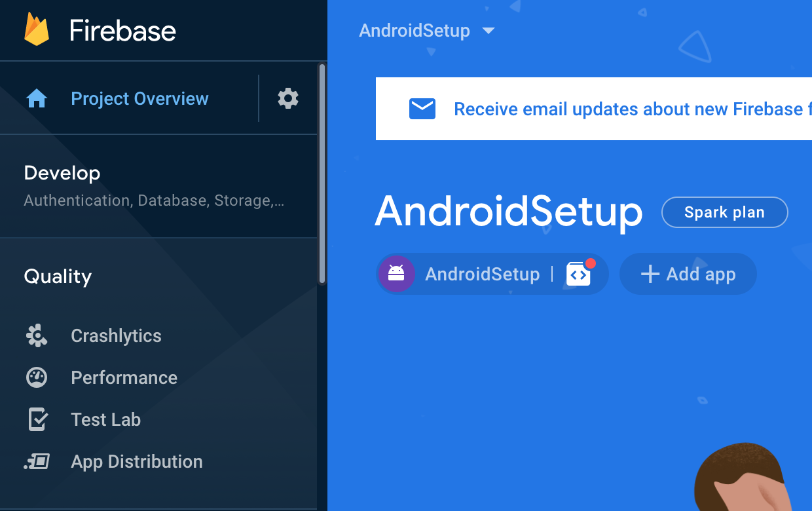Image resolution: width=812 pixels, height=511 pixels.
Task: Click the App Distribution icon
Action: coord(36,461)
